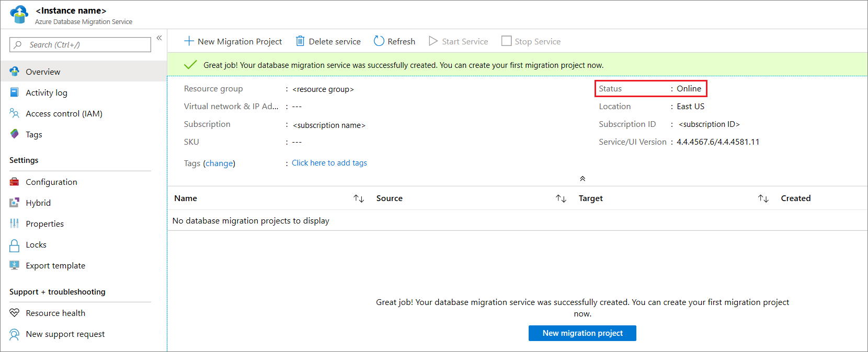This screenshot has height=352, width=868.
Task: Click the Start Service play icon
Action: click(x=433, y=41)
